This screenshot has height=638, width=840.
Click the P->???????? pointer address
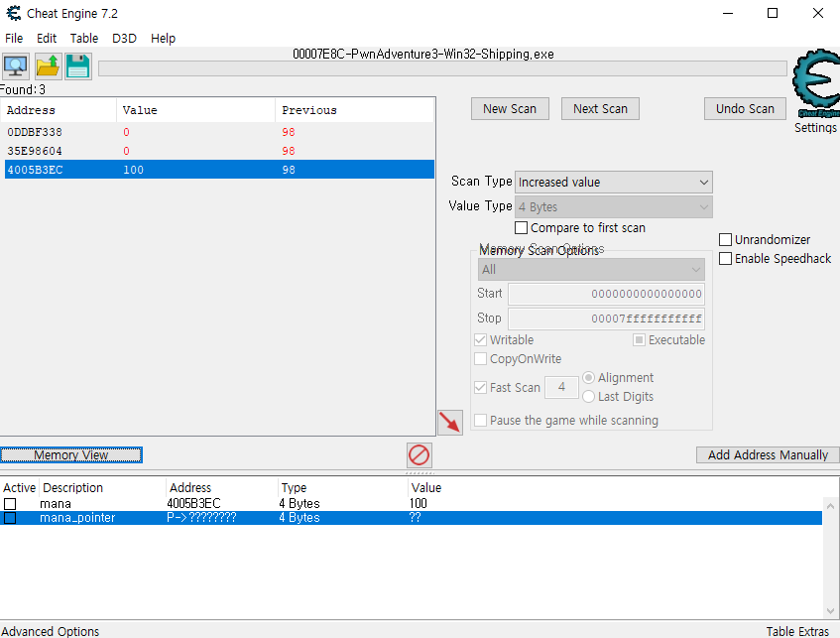[x=201, y=518]
